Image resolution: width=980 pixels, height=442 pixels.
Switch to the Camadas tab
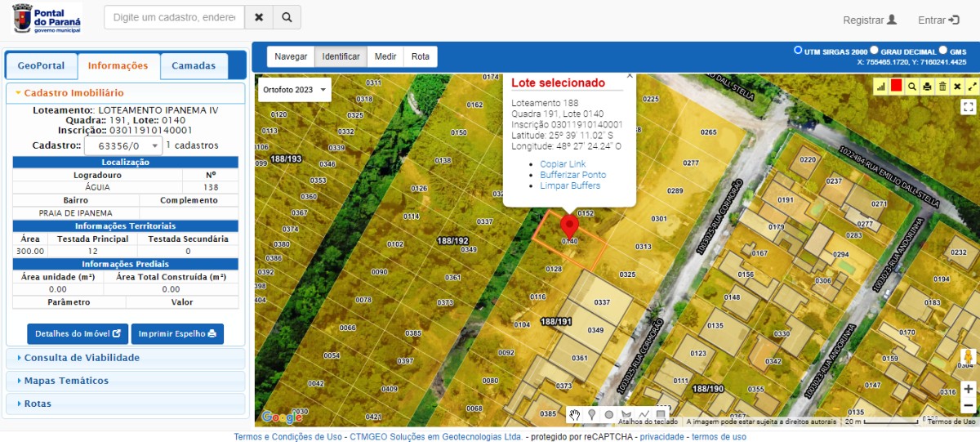coord(194,65)
